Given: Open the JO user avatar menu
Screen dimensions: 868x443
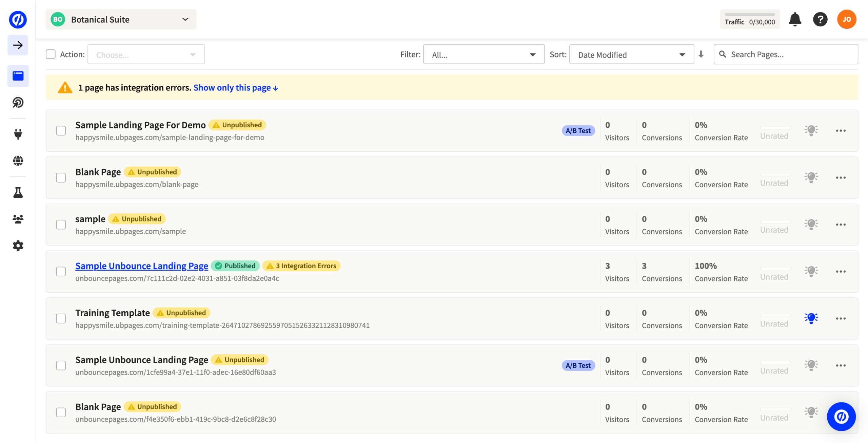Looking at the screenshot, I should click(846, 19).
